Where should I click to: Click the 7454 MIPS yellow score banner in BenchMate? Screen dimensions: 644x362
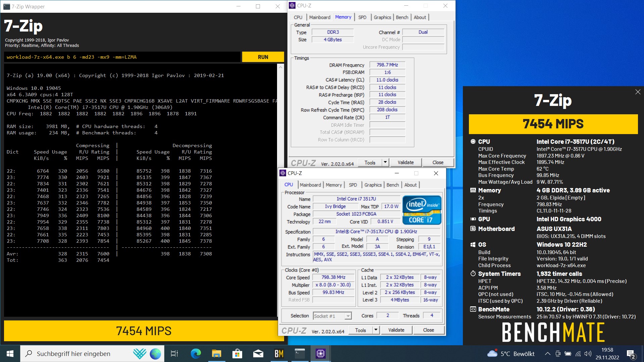click(x=553, y=124)
